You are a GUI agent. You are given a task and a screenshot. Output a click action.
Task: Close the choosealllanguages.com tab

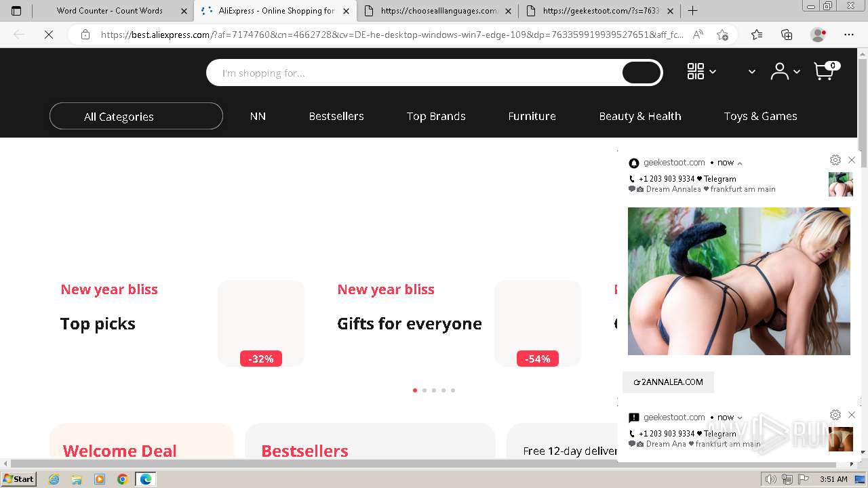(508, 11)
